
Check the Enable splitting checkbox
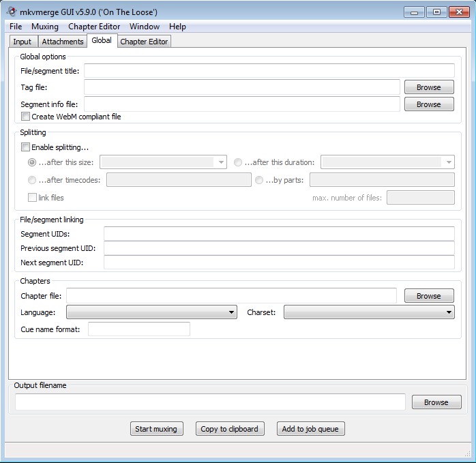click(25, 147)
